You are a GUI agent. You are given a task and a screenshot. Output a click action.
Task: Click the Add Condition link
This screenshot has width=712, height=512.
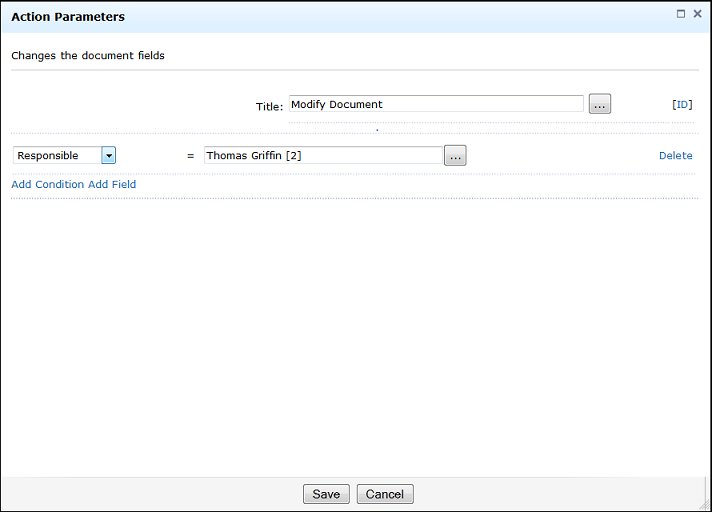[48, 184]
